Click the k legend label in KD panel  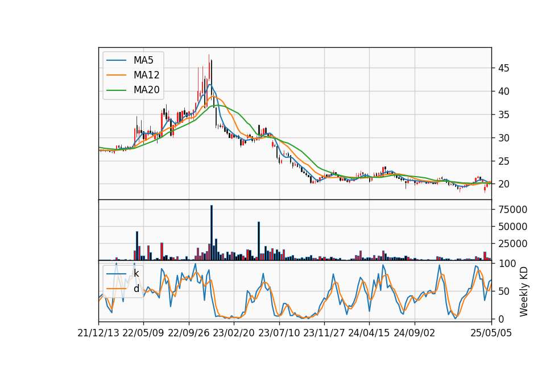pyautogui.click(x=136, y=273)
